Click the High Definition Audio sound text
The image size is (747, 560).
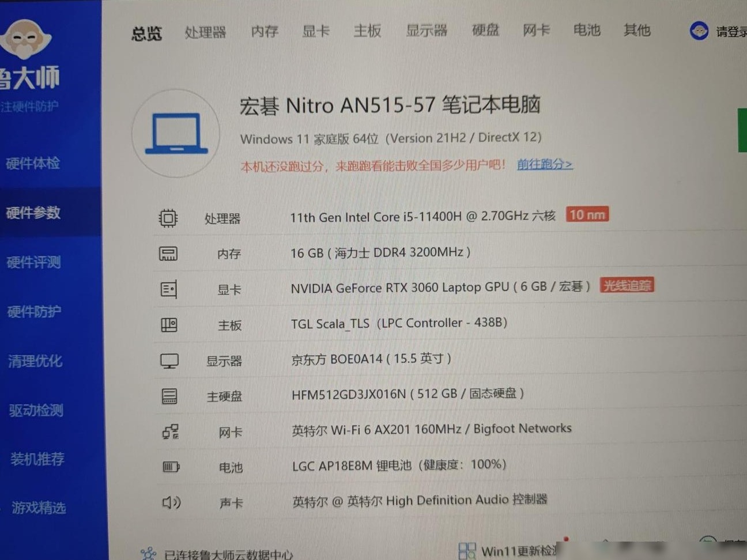[420, 500]
